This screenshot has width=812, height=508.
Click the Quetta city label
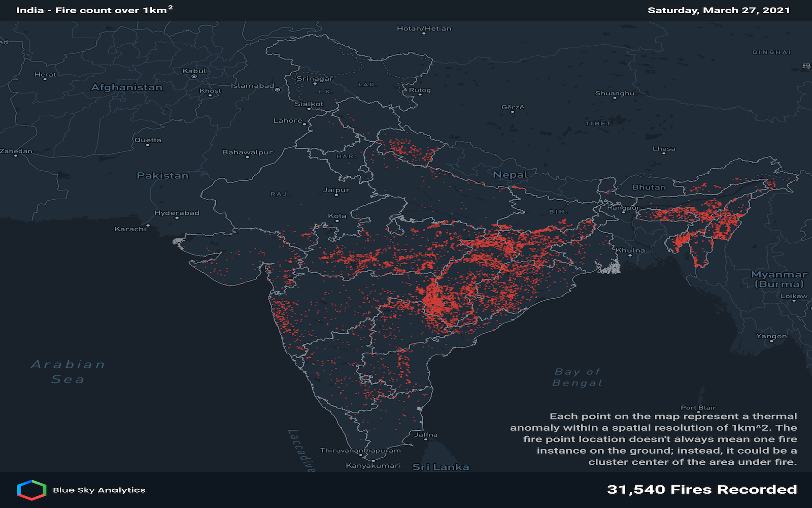tap(148, 140)
